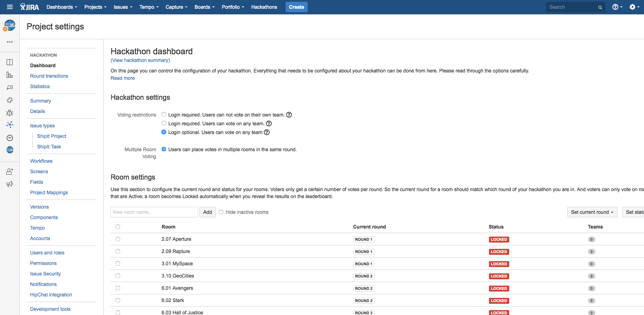Screen dimensions: 644x315
Task: Check the 6.02 Stark room checkbox
Action: point(118,300)
